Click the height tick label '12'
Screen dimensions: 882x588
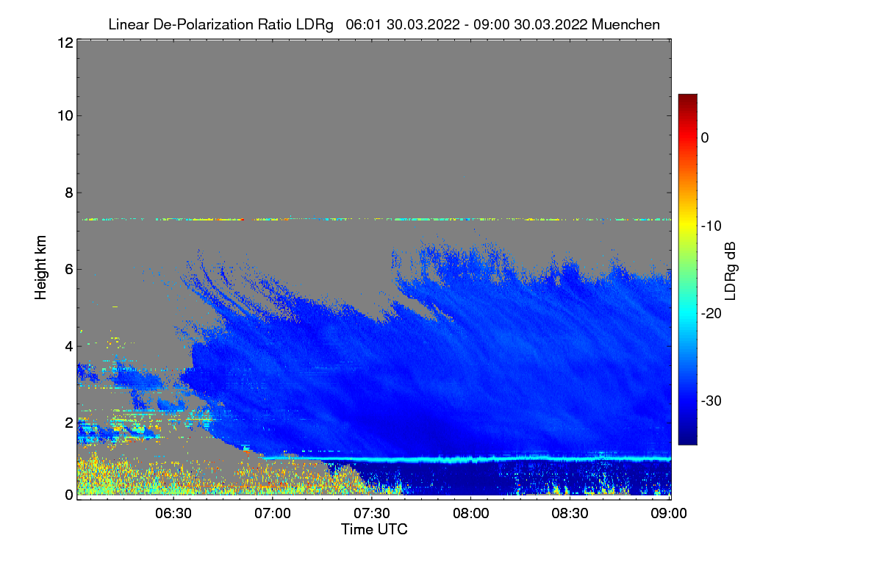65,43
